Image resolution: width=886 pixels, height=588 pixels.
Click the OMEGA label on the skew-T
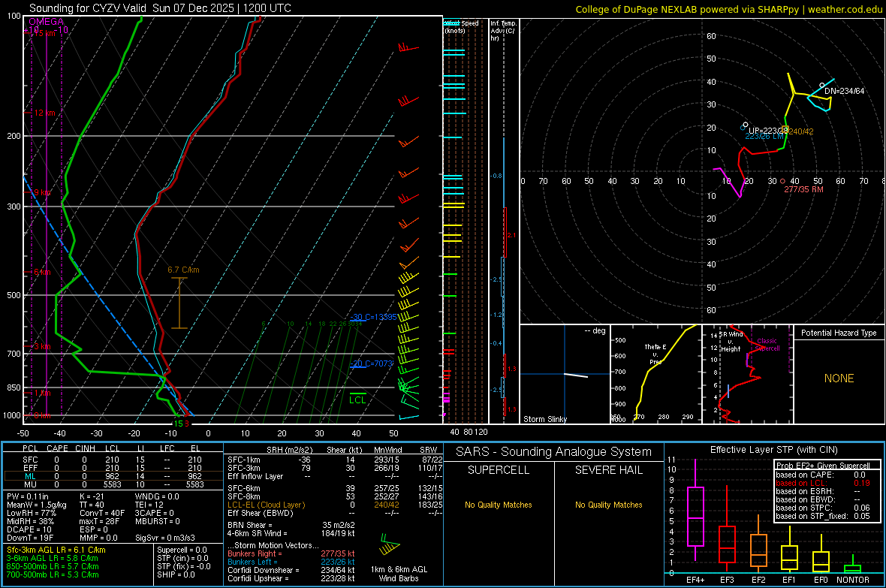pos(47,22)
